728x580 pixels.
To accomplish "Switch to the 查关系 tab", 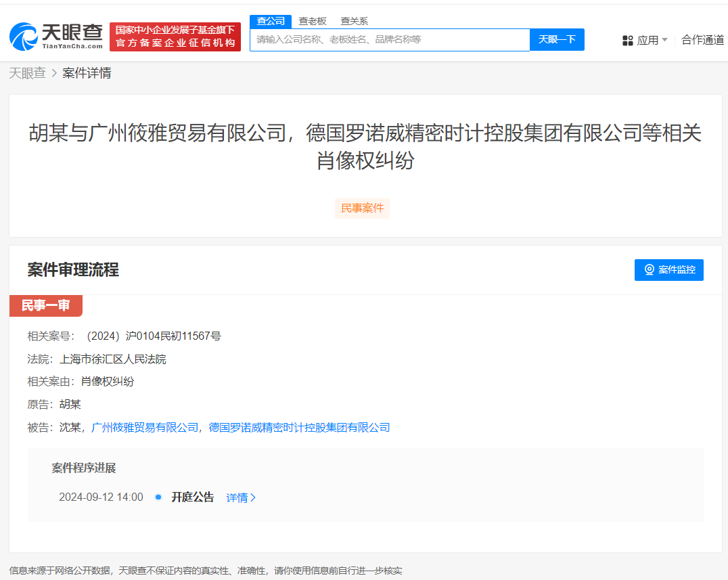I will point(354,21).
